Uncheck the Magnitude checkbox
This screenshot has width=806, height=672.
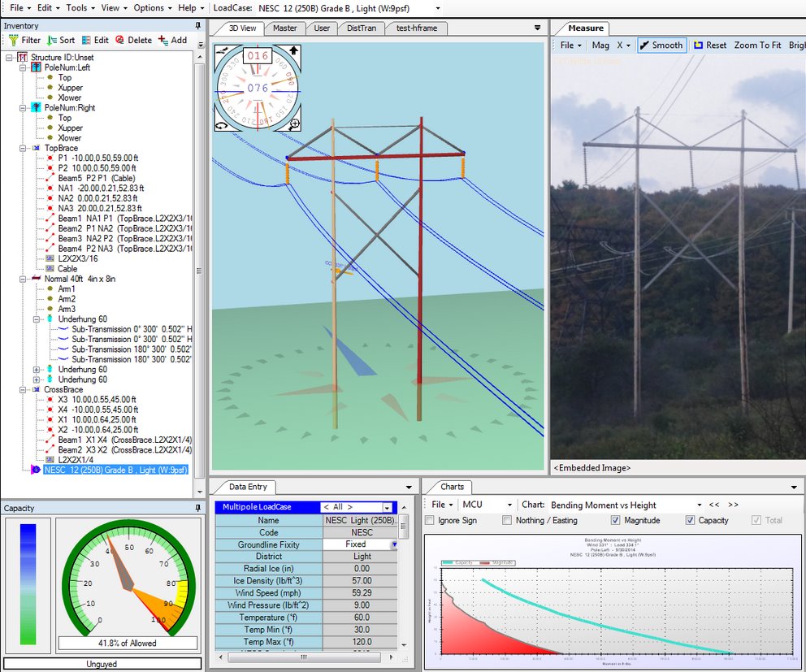point(615,520)
